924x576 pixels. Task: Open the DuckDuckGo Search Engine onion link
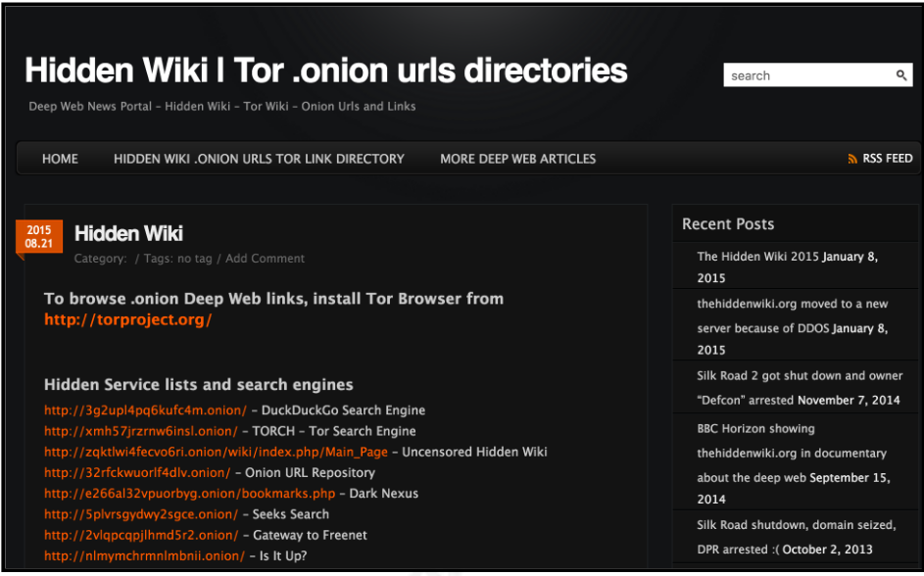[145, 410]
